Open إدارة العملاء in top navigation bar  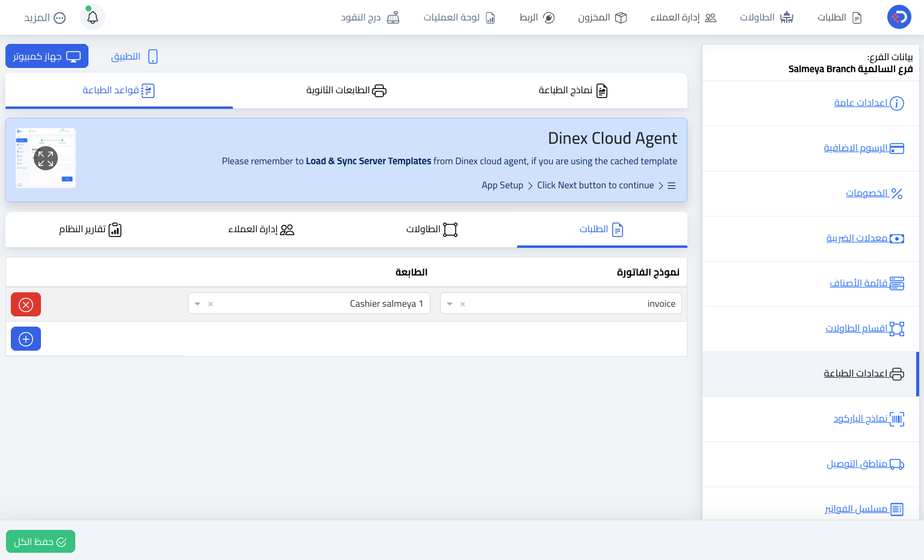click(683, 17)
